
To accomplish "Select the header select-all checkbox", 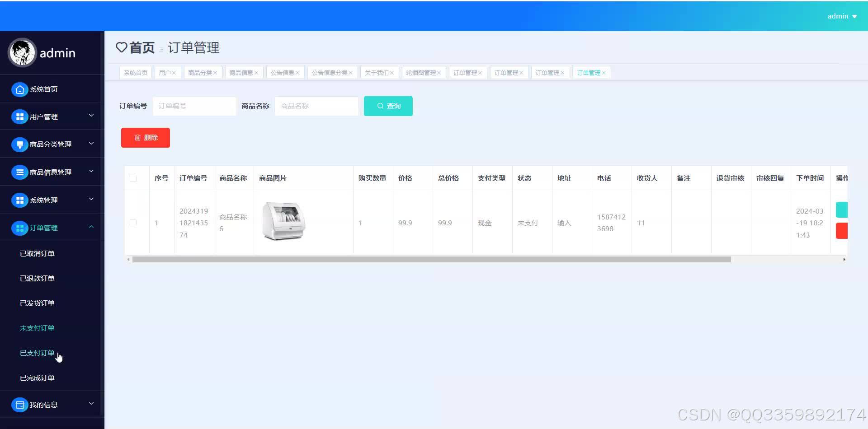I will pos(133,178).
